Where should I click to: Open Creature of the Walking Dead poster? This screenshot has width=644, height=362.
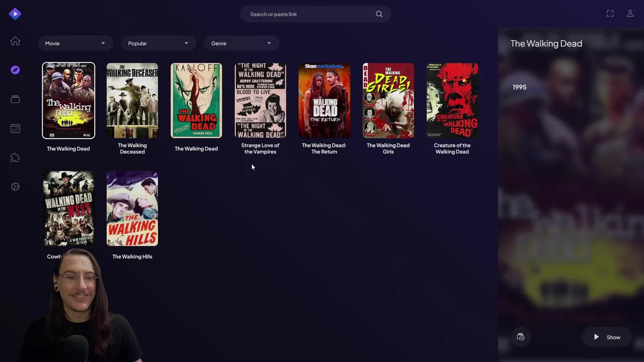(x=452, y=101)
